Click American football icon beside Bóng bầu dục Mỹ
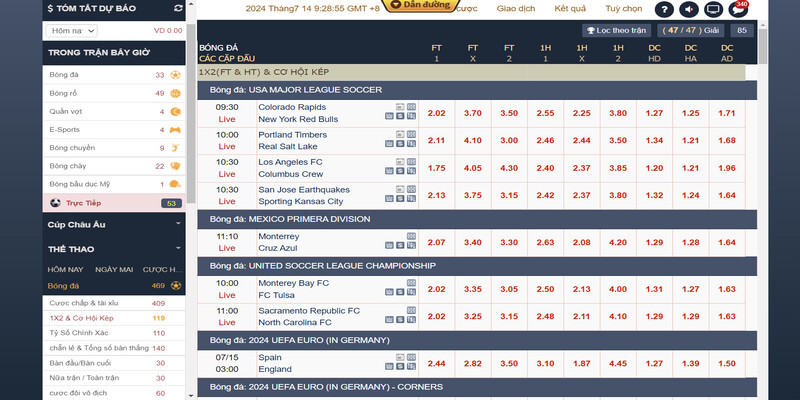Viewport: 800px width, 400px height. coord(175,184)
